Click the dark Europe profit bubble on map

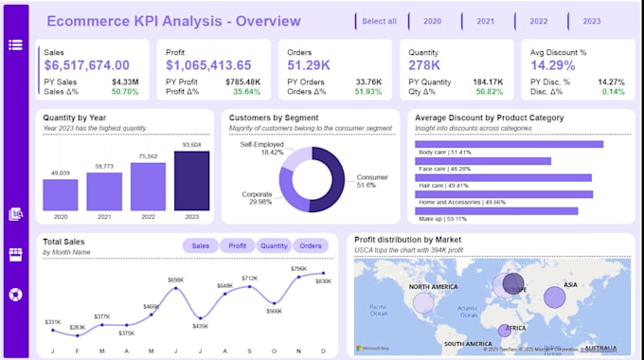[x=513, y=283]
